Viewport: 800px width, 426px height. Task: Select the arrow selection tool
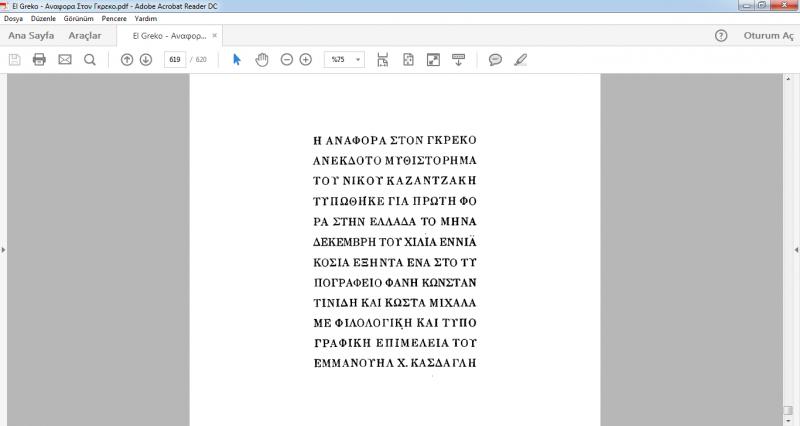tap(237, 60)
